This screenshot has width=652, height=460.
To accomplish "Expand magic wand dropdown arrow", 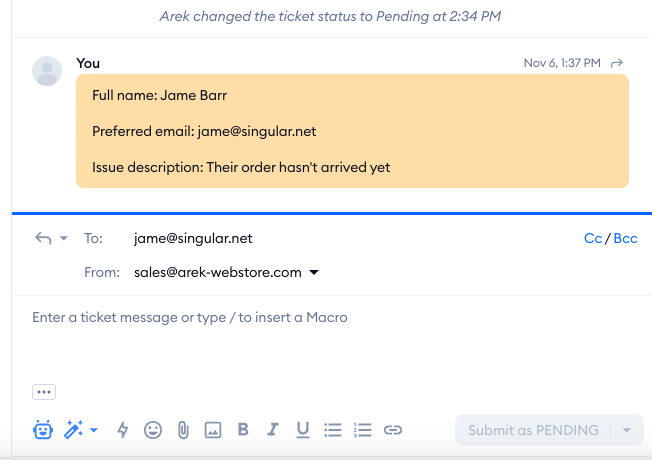I will tap(94, 430).
